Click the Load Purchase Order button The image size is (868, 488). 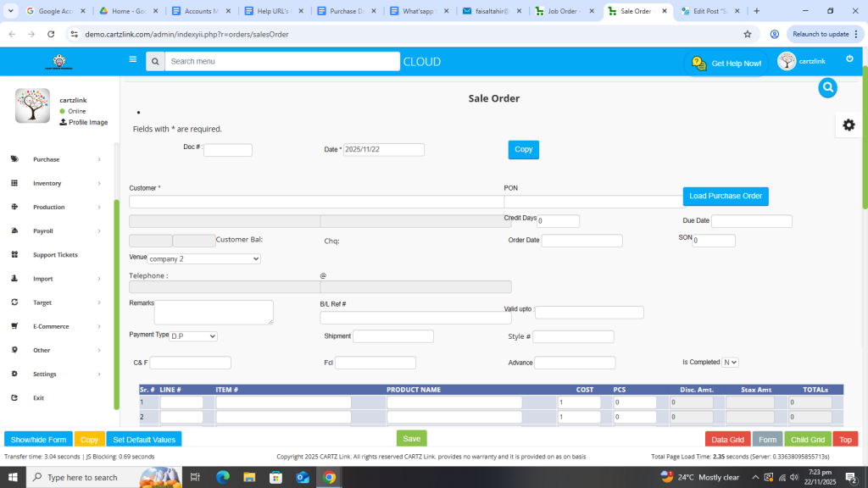coord(726,197)
